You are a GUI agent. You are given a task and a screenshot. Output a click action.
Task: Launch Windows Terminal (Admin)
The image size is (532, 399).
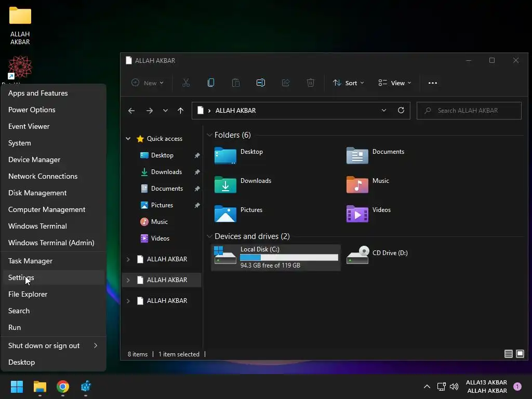tap(54, 243)
